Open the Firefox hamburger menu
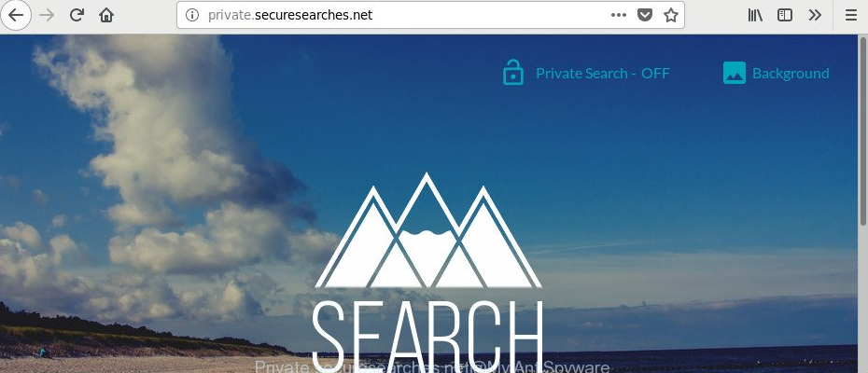Viewport: 868px width, 373px height. (x=851, y=15)
